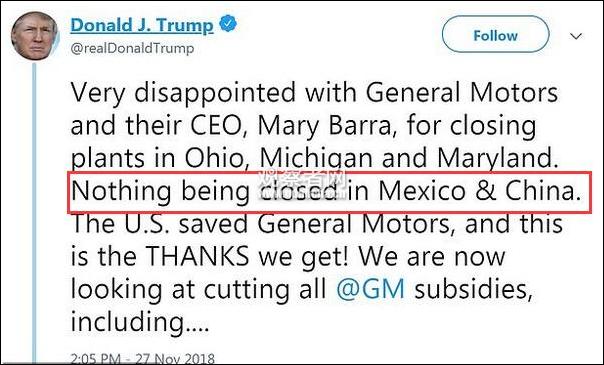This screenshot has width=604, height=365.
Task: Click the capitalized word THANKS
Action: point(198,256)
